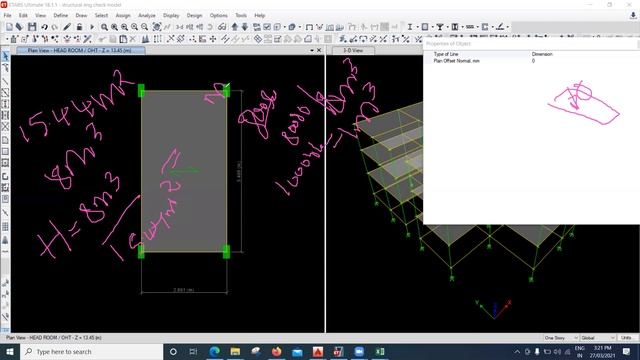This screenshot has height=360, width=640.
Task: Open the File menu
Action: click(7, 16)
